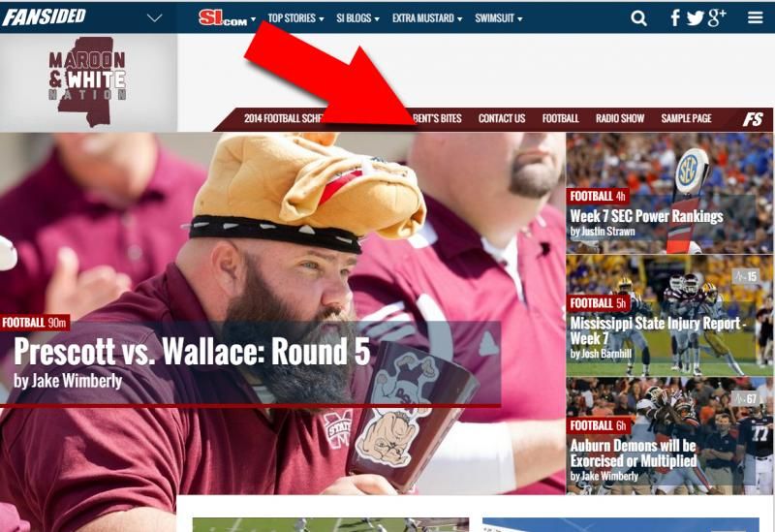Click the Google Plus icon
775x532 pixels.
pos(717,17)
